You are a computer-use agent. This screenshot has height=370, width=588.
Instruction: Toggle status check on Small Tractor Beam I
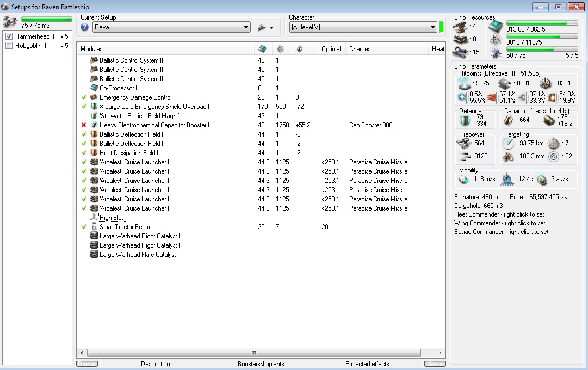pyautogui.click(x=84, y=227)
